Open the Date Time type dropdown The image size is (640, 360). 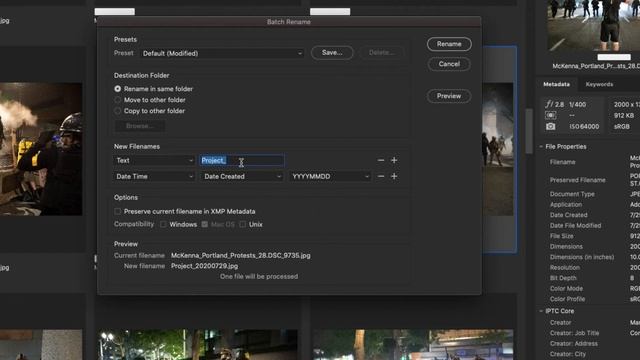(154, 176)
